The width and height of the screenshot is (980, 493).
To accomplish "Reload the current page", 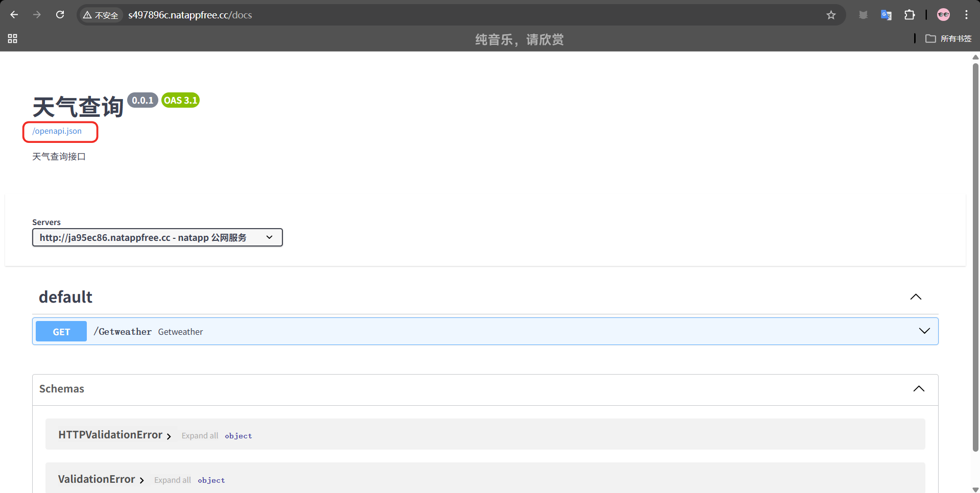I will [60, 15].
